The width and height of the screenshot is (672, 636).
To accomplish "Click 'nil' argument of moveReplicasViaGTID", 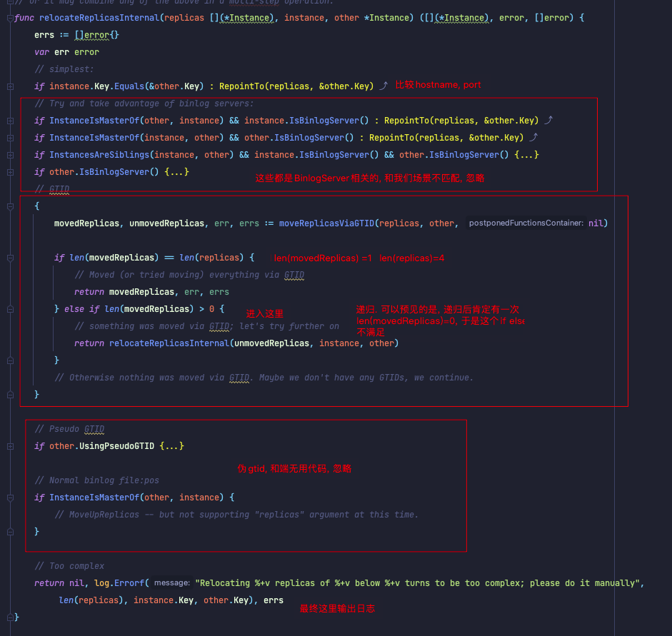I will 596,223.
